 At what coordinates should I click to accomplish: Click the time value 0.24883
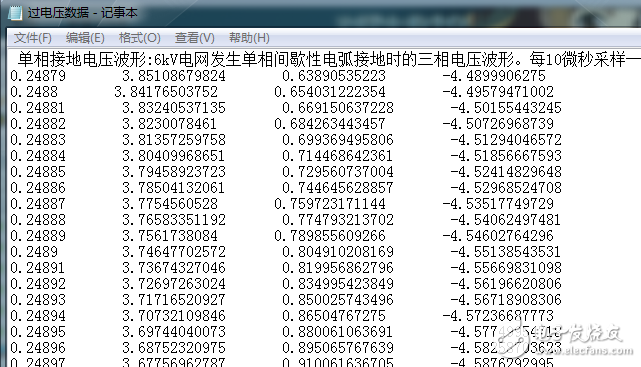pyautogui.click(x=38, y=140)
